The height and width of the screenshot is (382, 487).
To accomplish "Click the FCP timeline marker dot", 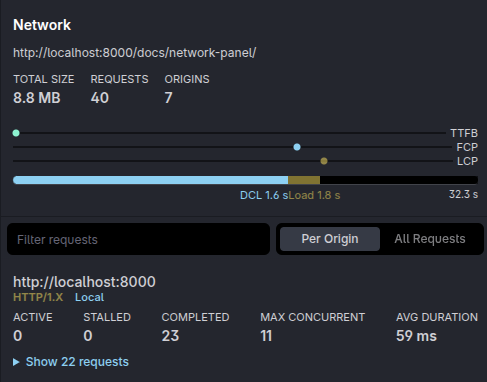I will [x=297, y=147].
